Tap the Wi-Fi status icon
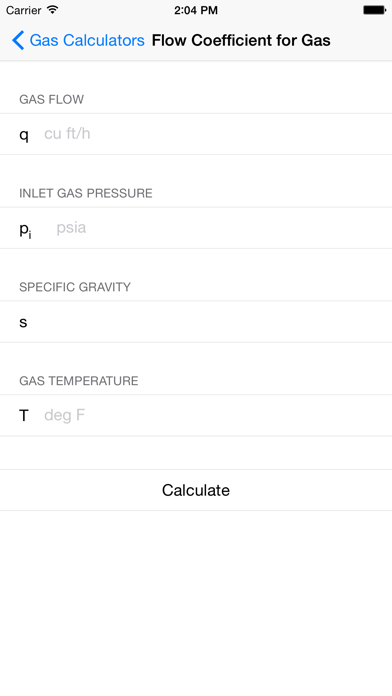 tap(53, 10)
